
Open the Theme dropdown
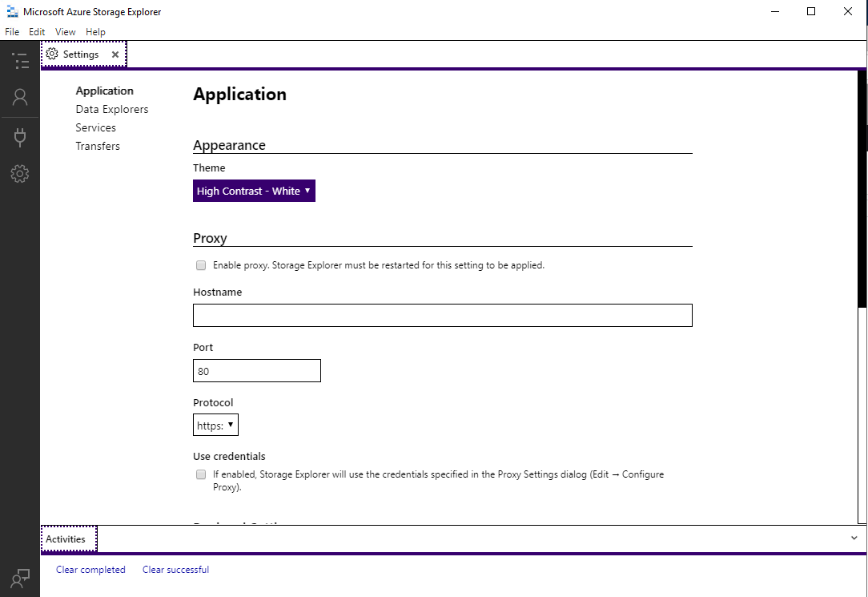[x=254, y=191]
